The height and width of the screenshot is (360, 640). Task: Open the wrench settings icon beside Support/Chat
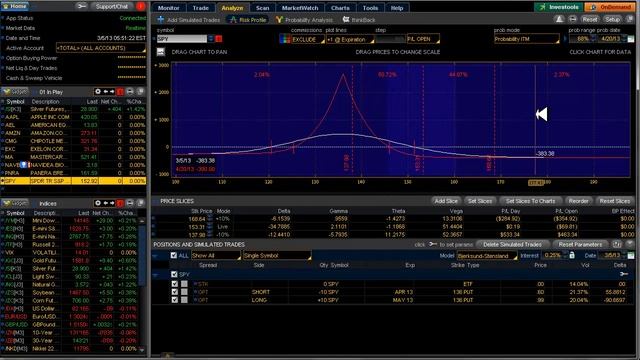(81, 7)
